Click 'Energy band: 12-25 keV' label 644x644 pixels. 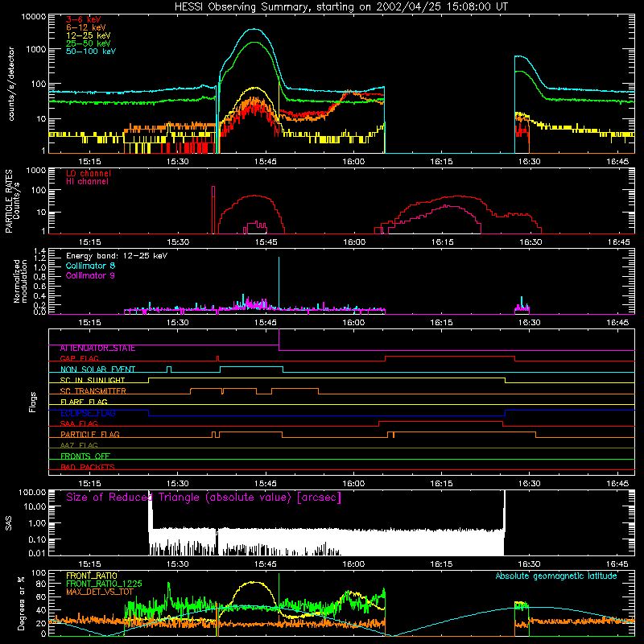[x=117, y=256]
